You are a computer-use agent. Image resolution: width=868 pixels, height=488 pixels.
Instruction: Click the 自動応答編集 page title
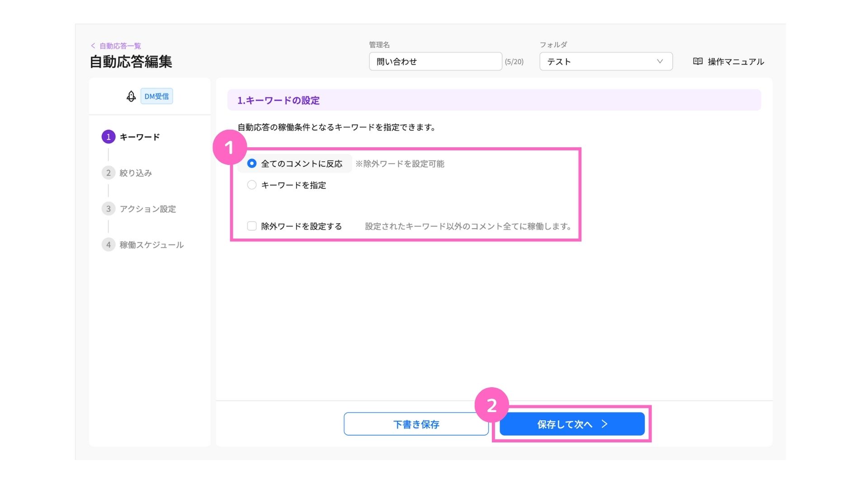click(x=131, y=61)
